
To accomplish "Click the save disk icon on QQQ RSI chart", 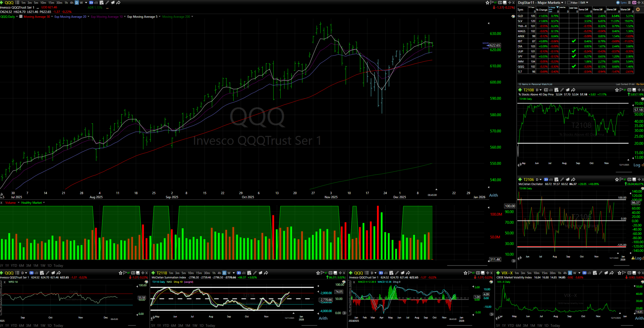I will pyautogui.click(x=138, y=273).
